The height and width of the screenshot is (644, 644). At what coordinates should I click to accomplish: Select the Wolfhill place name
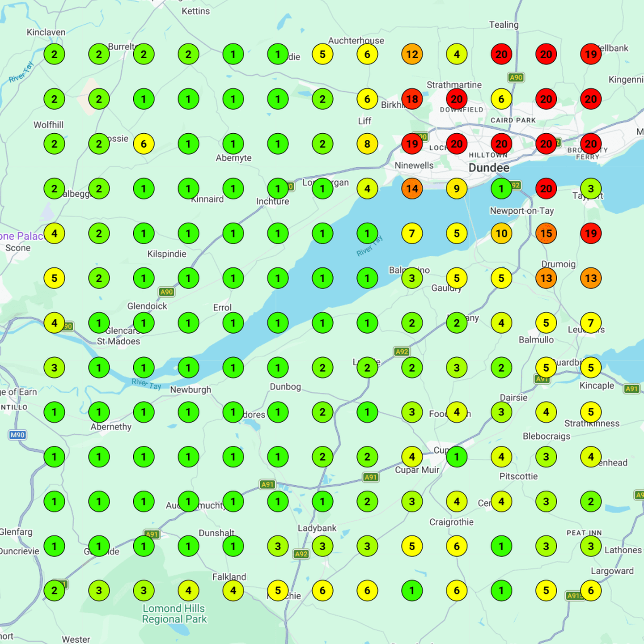tap(48, 125)
